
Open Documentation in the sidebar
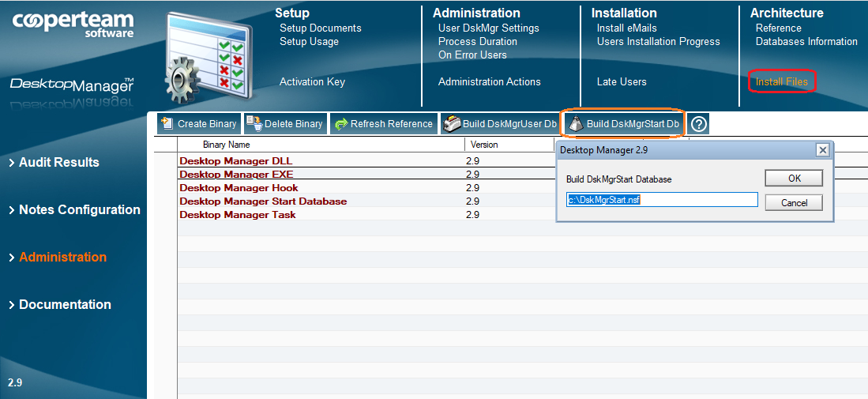coord(60,305)
